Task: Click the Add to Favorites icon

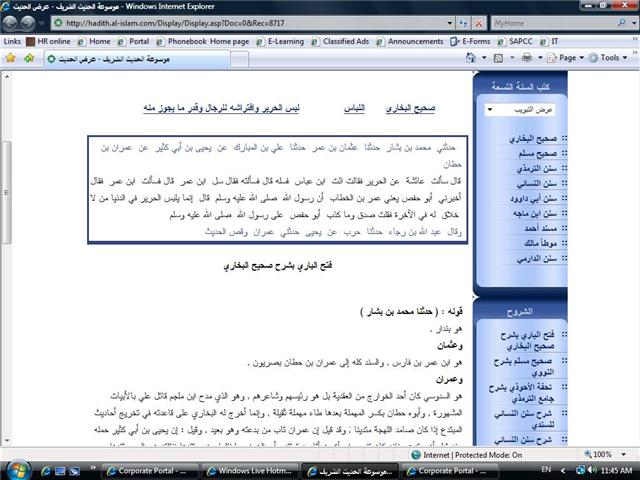Action: pos(29,58)
